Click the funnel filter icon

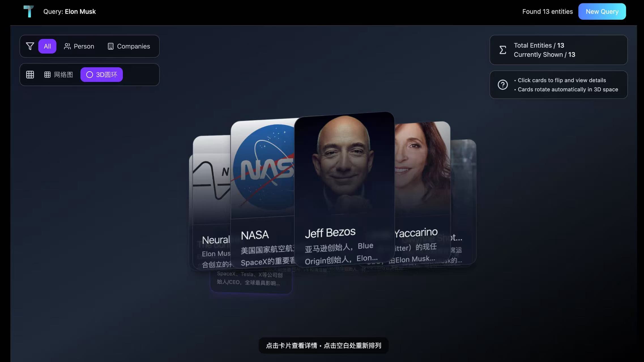click(x=30, y=46)
